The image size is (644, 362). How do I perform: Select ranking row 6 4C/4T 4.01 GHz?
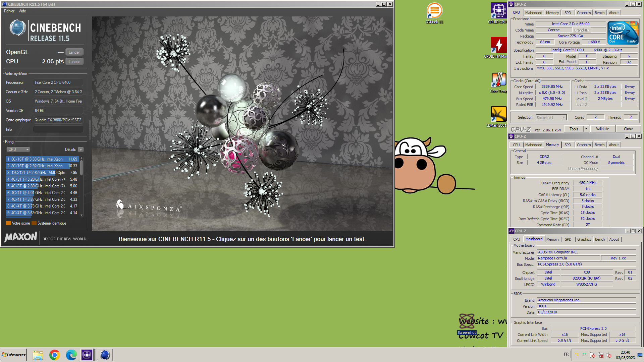[42, 193]
